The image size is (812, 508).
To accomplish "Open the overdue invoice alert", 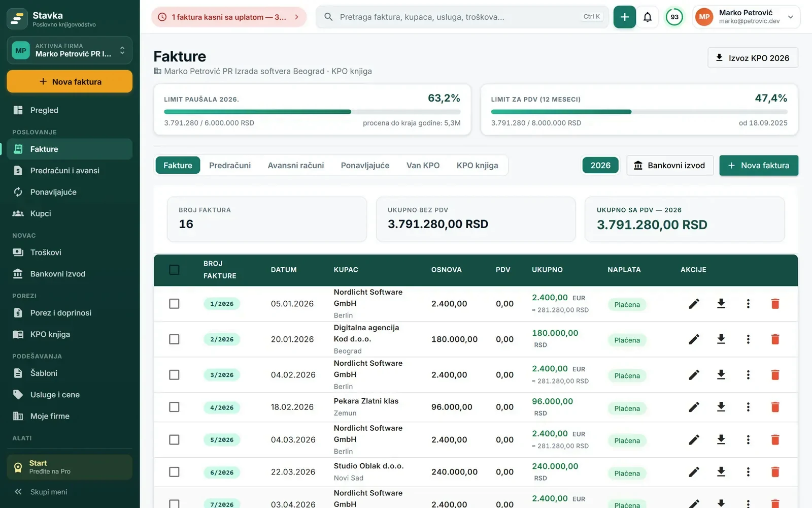I will click(x=229, y=17).
